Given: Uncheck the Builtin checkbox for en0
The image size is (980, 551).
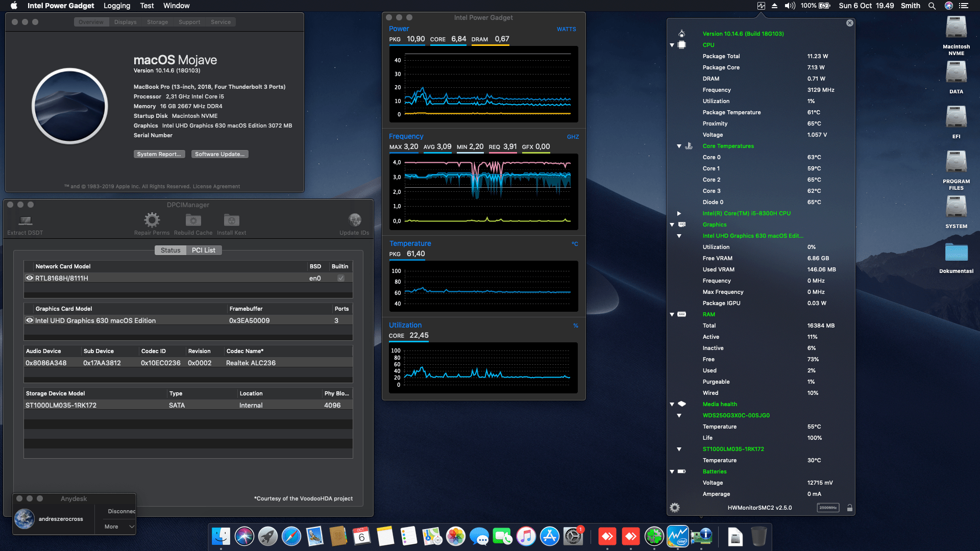Looking at the screenshot, I should coord(340,278).
